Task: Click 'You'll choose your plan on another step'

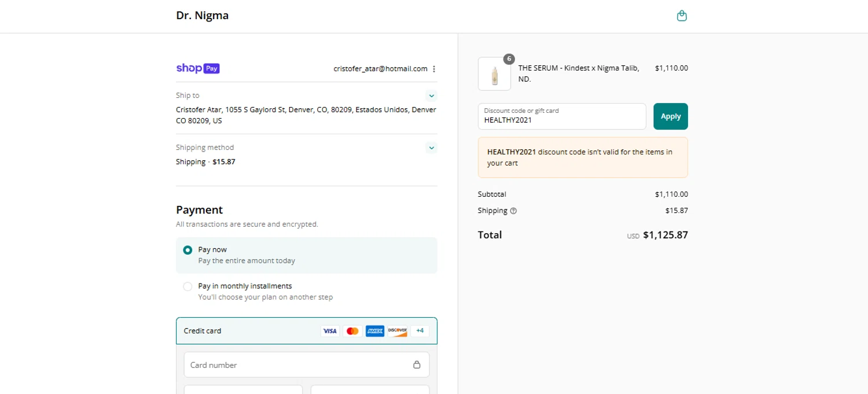Action: (x=266, y=297)
